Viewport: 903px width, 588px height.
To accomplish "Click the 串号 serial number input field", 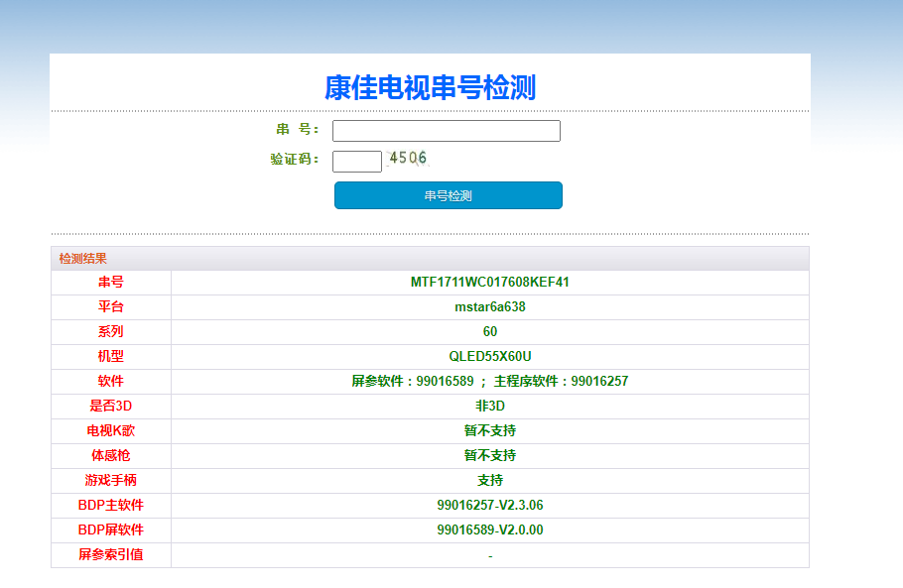I will coord(447,131).
